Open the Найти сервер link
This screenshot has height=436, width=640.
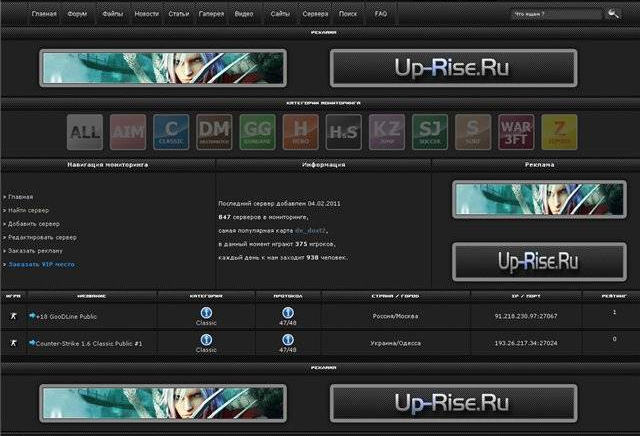(29, 210)
